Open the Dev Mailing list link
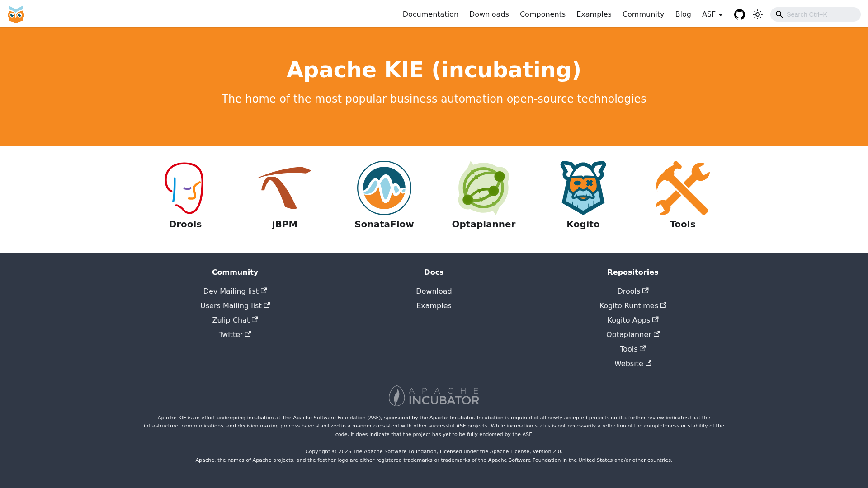Viewport: 868px width, 488px height. pyautogui.click(x=235, y=291)
